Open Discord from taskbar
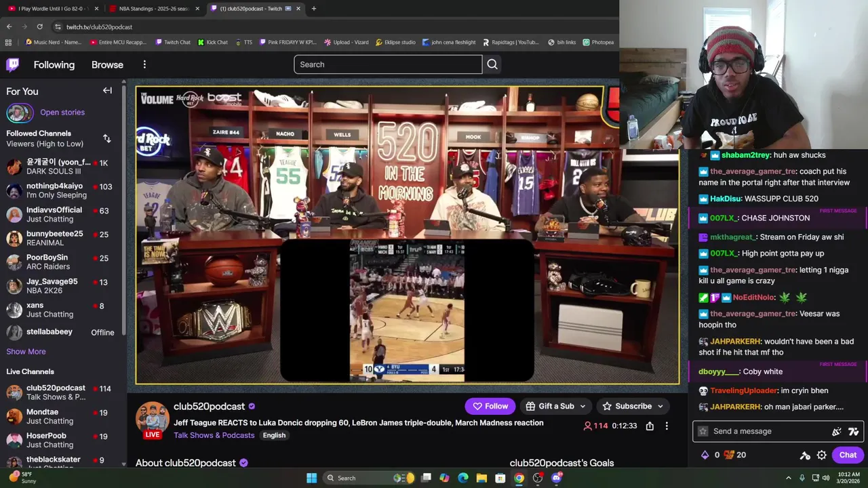Image resolution: width=868 pixels, height=488 pixels. [557, 478]
